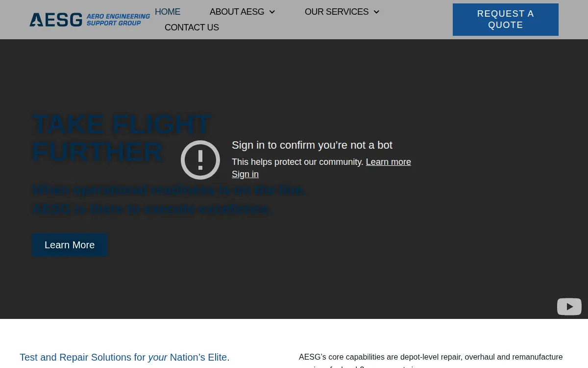
Task: Click the YouTube logo icon
Action: [569, 307]
